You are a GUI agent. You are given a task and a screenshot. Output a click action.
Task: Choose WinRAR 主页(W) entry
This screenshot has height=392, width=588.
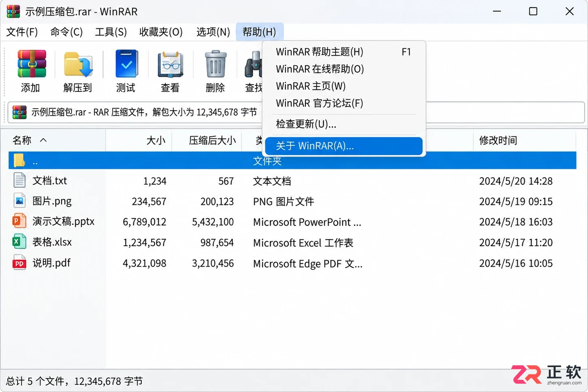[343, 86]
